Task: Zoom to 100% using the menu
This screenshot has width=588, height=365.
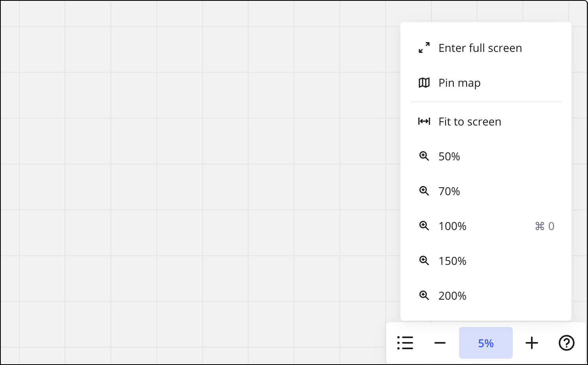Action: [x=452, y=226]
